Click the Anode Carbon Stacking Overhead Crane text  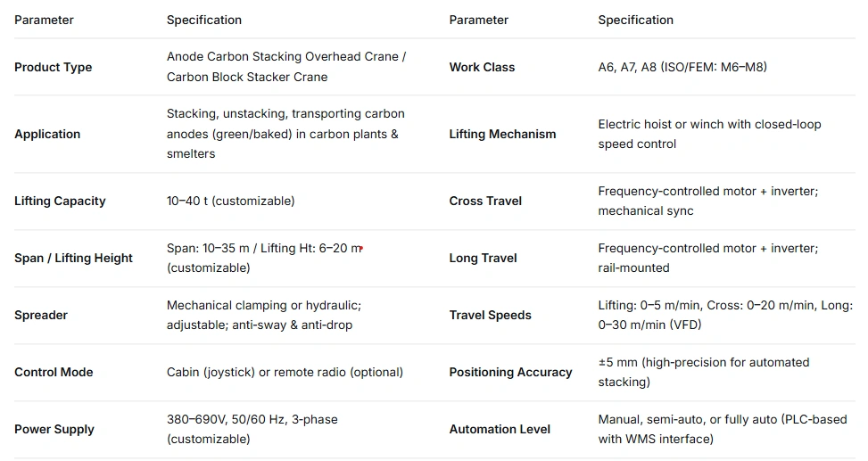click(x=285, y=57)
